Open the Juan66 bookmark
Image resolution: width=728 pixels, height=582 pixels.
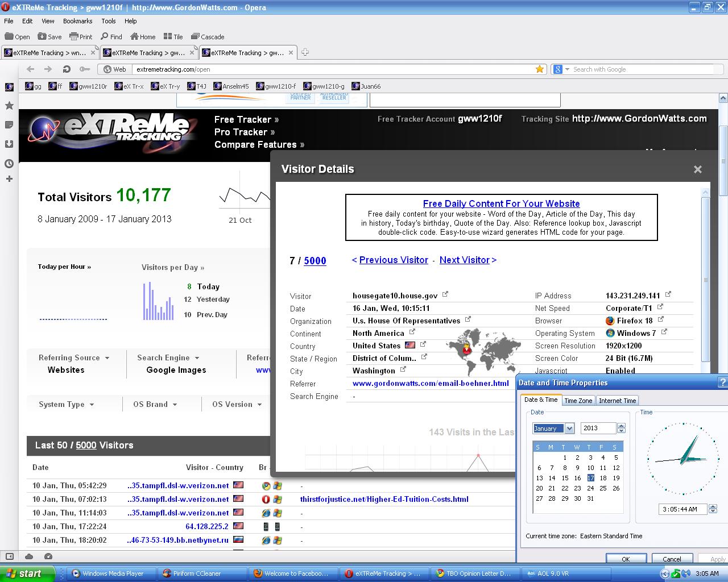point(366,86)
